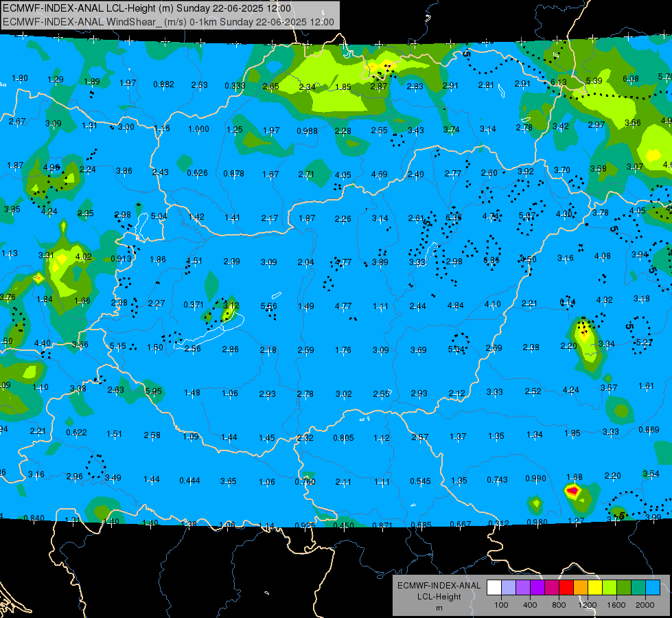Click the light lavender legend swatch
672x618 pixels.
pos(509,588)
